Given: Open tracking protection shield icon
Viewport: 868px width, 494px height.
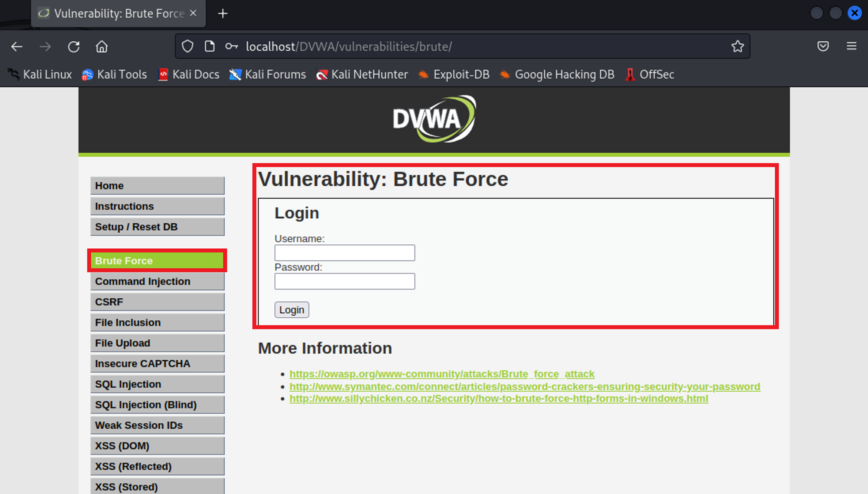Looking at the screenshot, I should click(x=187, y=46).
